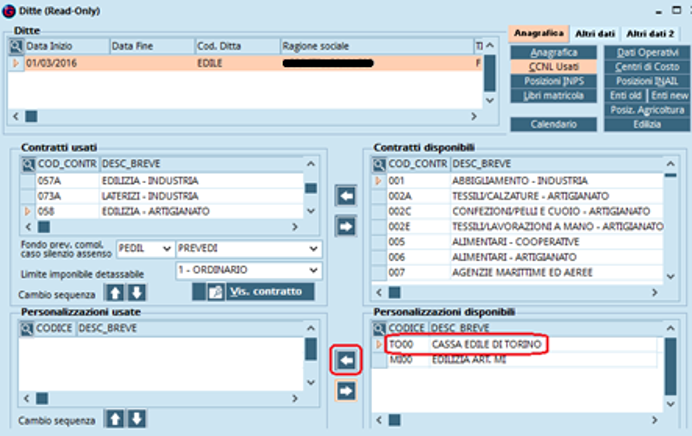
Task: Select contract 057A EDILIZIA - INDUSTRIA
Action: [162, 181]
